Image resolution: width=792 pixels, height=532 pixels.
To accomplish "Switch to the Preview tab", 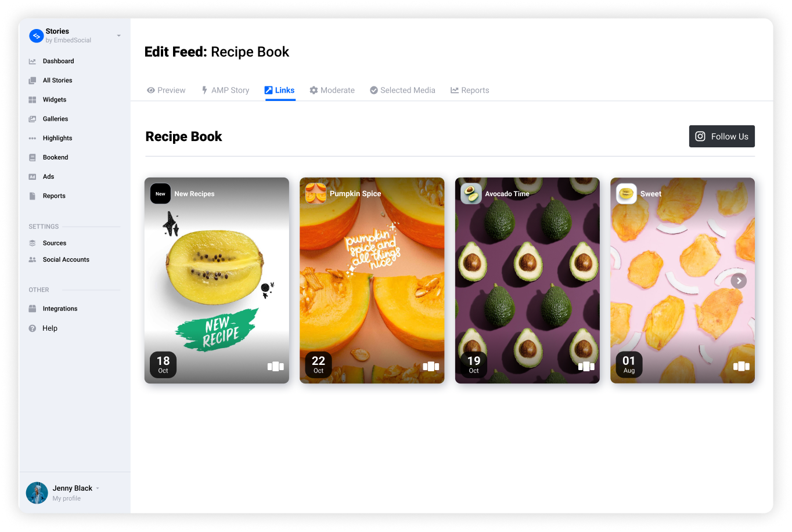I will 166,91.
